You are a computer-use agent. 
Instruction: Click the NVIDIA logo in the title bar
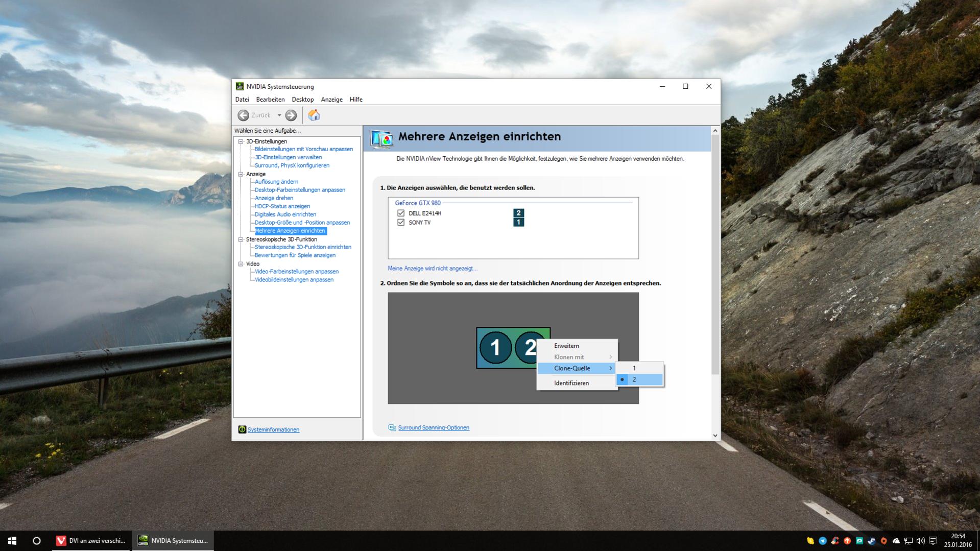(240, 86)
